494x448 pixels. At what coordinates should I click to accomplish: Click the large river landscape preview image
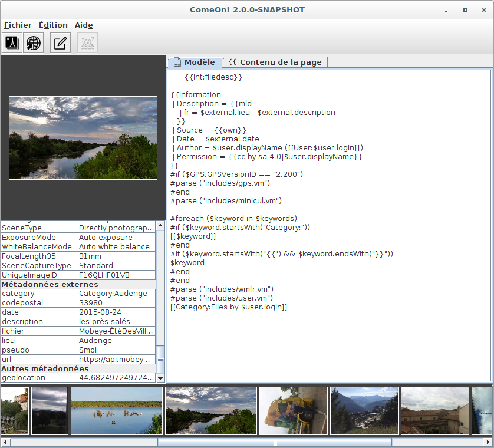[83, 138]
